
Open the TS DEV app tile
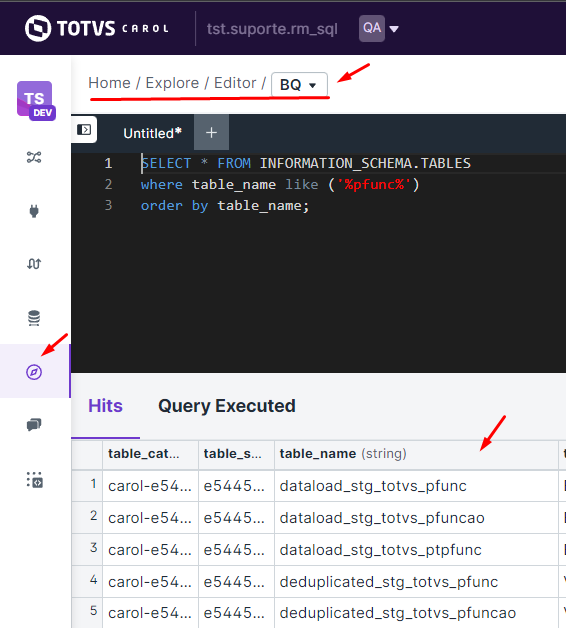tap(36, 101)
